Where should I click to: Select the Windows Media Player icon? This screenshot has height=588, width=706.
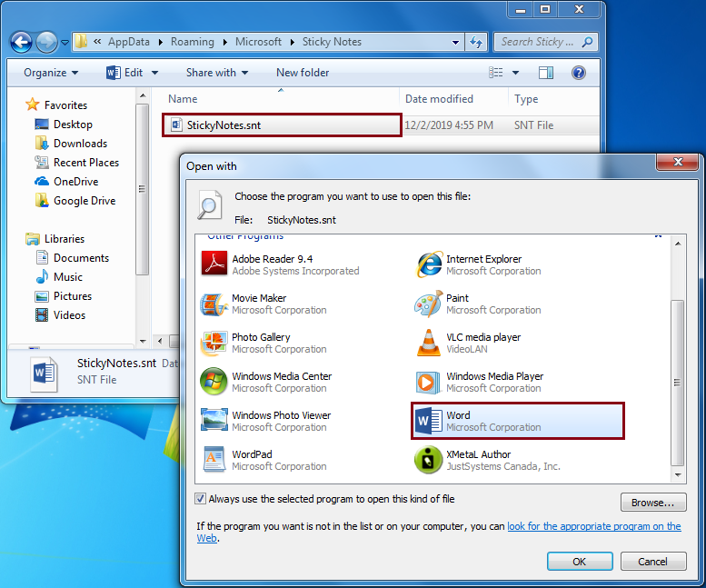pyautogui.click(x=428, y=383)
